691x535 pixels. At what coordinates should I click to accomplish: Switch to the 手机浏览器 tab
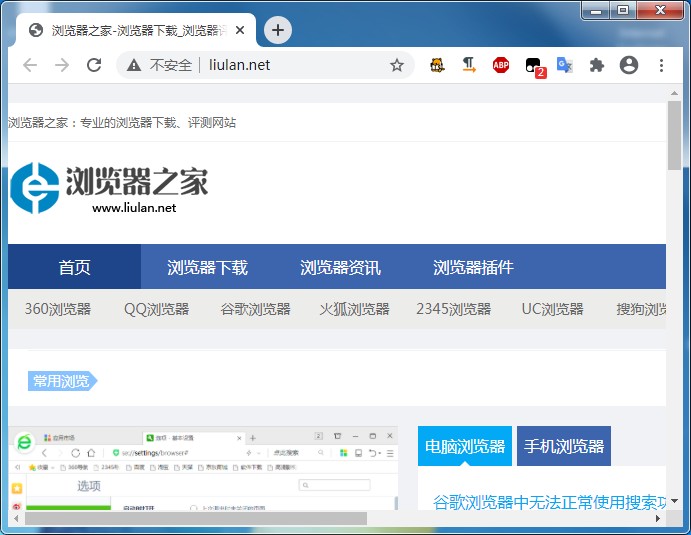[564, 446]
